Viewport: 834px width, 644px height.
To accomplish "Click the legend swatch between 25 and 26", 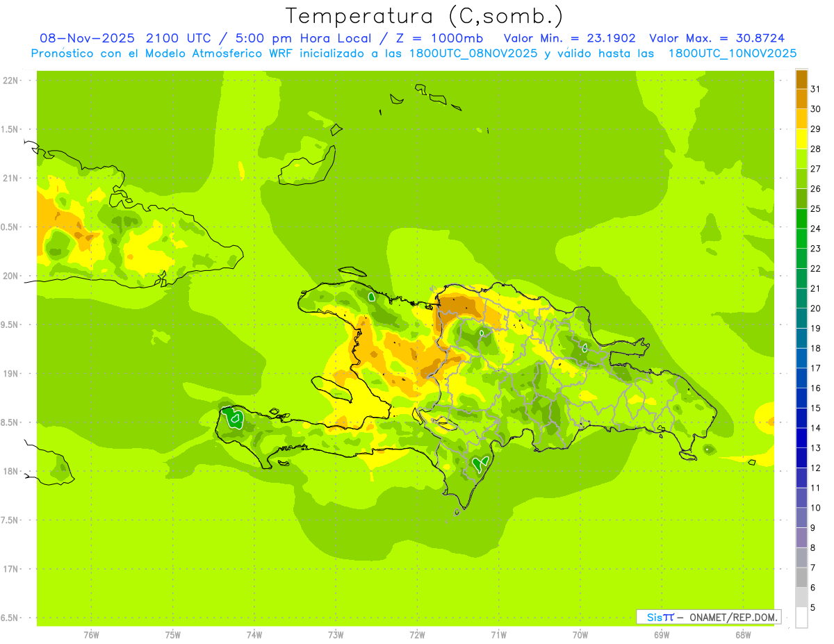I will click(802, 199).
